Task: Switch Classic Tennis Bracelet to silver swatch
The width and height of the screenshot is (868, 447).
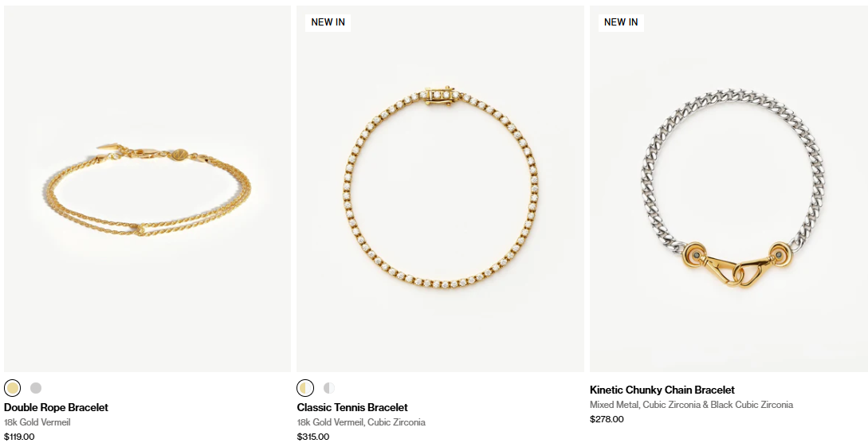Action: pyautogui.click(x=329, y=388)
